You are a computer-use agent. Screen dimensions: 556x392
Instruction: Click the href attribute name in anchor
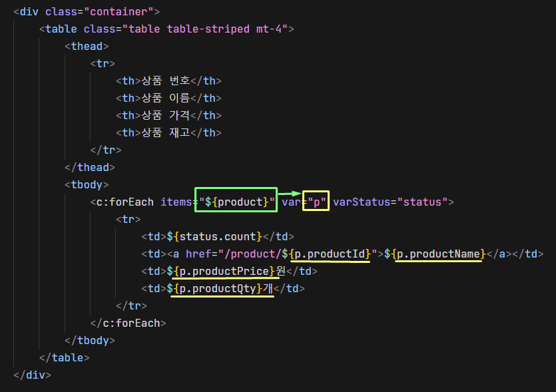coord(198,254)
